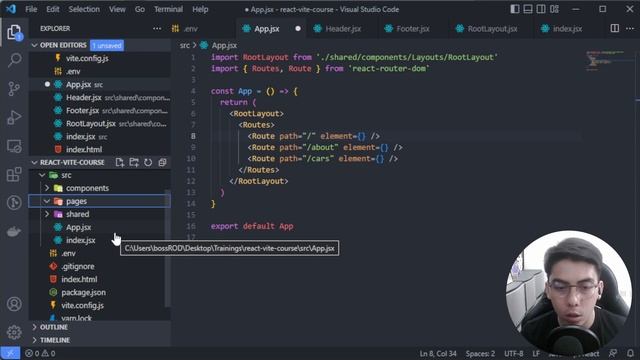The image size is (640, 360).
Task: Open the Run and Debug view
Action: [14, 118]
